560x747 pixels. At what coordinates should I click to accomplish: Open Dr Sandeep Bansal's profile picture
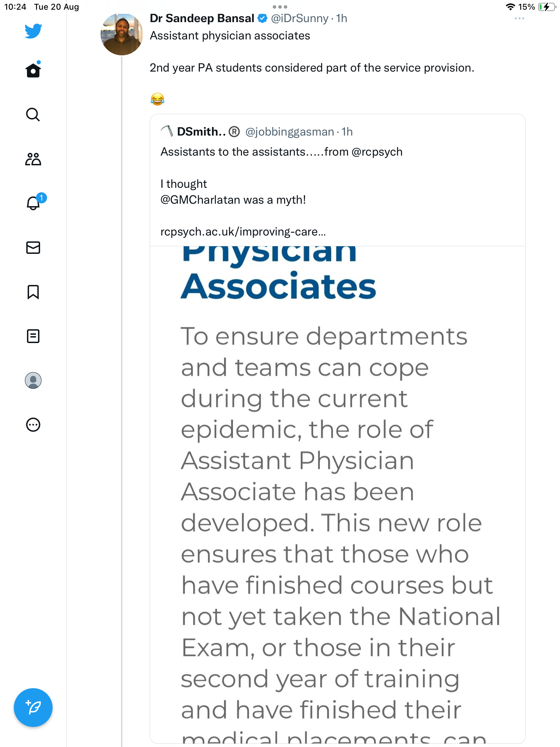tap(122, 34)
